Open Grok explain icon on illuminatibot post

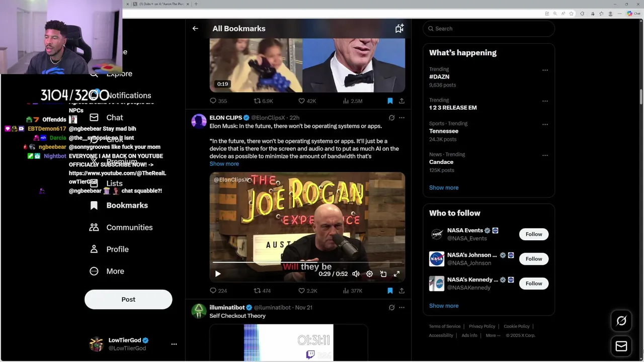click(x=391, y=307)
